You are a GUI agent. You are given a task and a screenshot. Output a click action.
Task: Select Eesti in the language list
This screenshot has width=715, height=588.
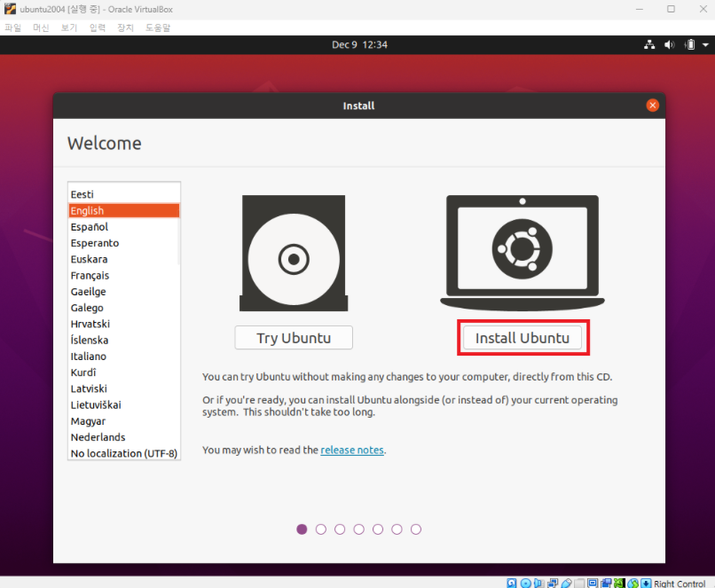pos(123,194)
